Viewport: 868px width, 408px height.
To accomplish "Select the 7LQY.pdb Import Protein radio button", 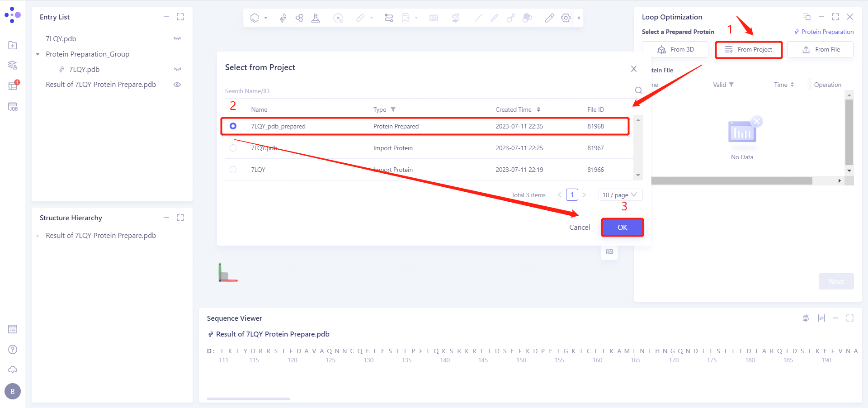I will click(x=233, y=148).
